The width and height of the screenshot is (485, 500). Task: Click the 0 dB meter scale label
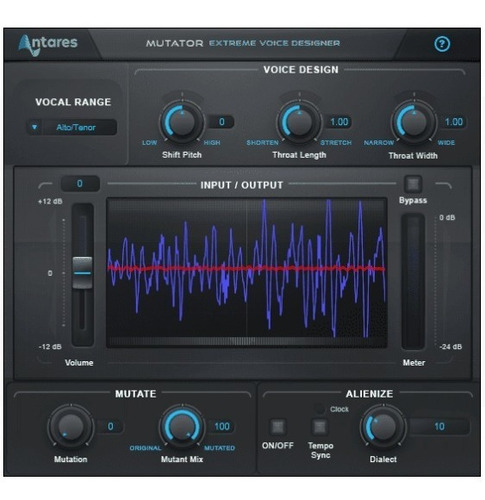[447, 218]
